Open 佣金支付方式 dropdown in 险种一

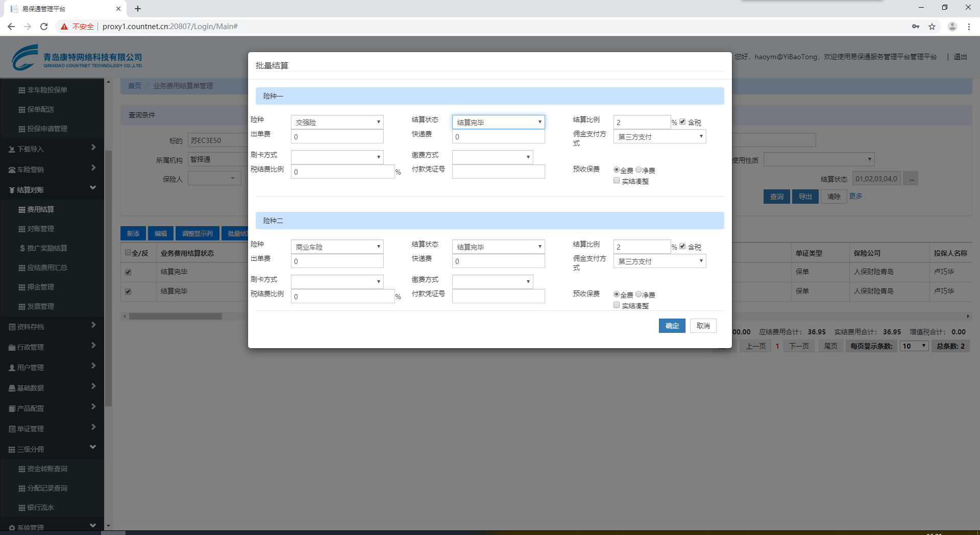(x=660, y=136)
